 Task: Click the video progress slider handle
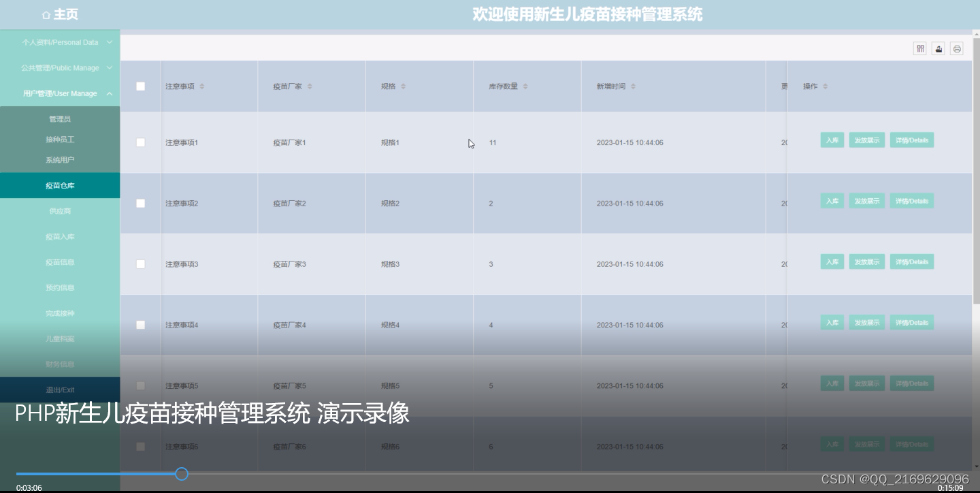[x=182, y=474]
